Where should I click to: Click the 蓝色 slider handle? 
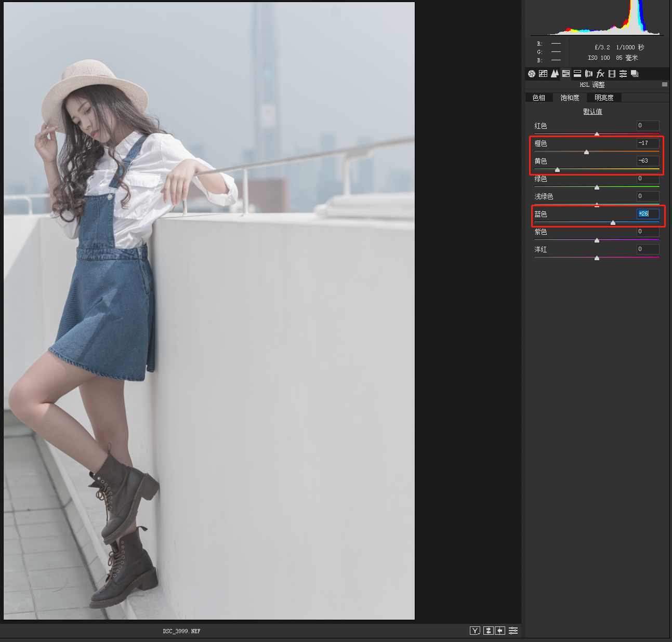[613, 222]
